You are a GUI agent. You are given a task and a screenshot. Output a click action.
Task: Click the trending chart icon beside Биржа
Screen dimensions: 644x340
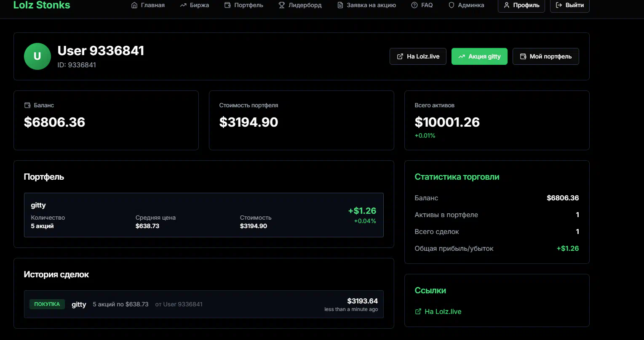point(183,5)
